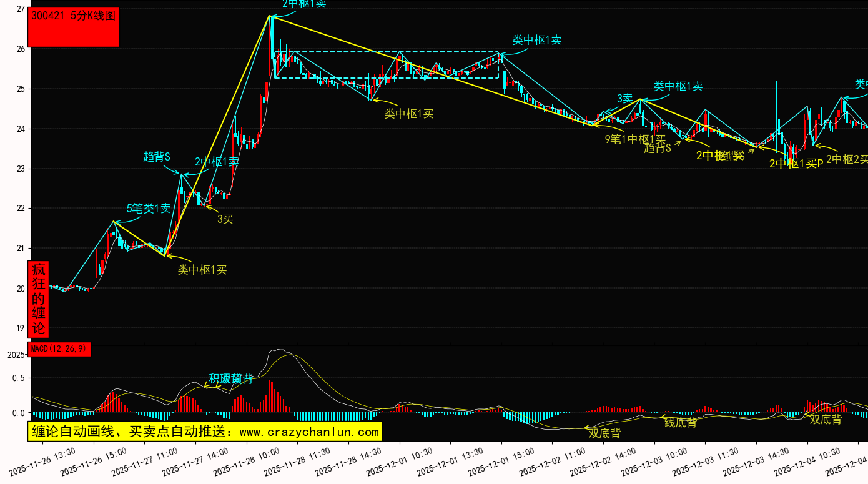
Task: Click the 3买 buy signal marker
Action: click(225, 219)
